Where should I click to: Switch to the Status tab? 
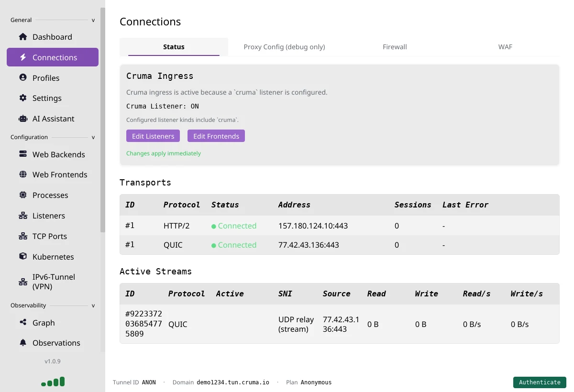[174, 47]
